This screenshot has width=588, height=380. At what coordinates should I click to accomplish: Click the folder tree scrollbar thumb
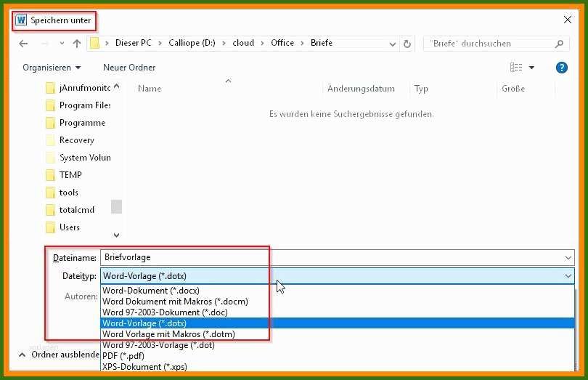click(116, 206)
